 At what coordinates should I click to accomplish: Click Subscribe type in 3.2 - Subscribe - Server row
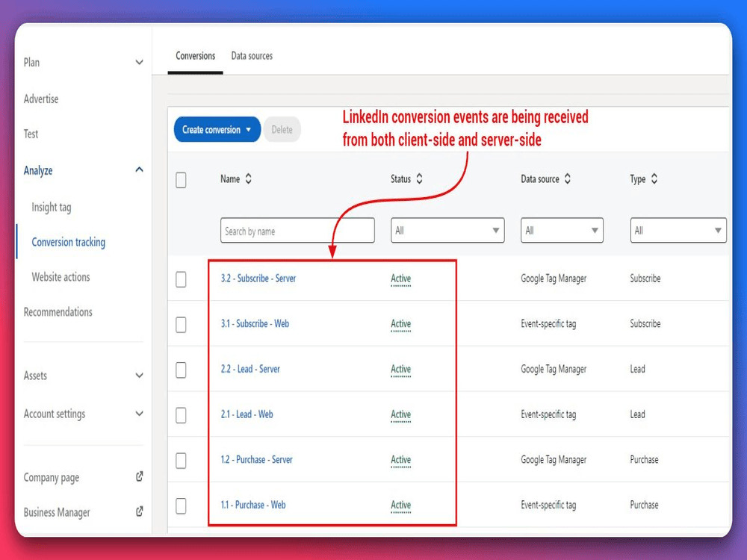coord(645,278)
